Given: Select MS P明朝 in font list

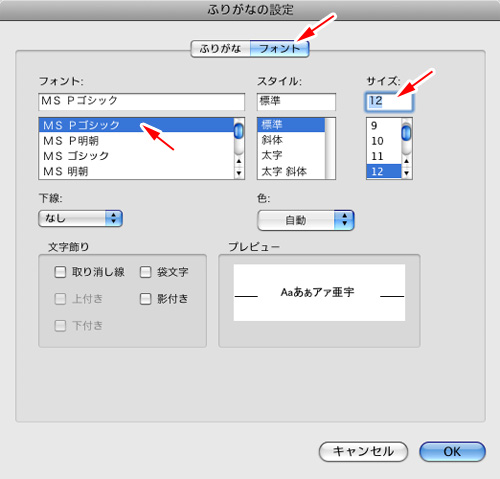Looking at the screenshot, I should (x=137, y=141).
